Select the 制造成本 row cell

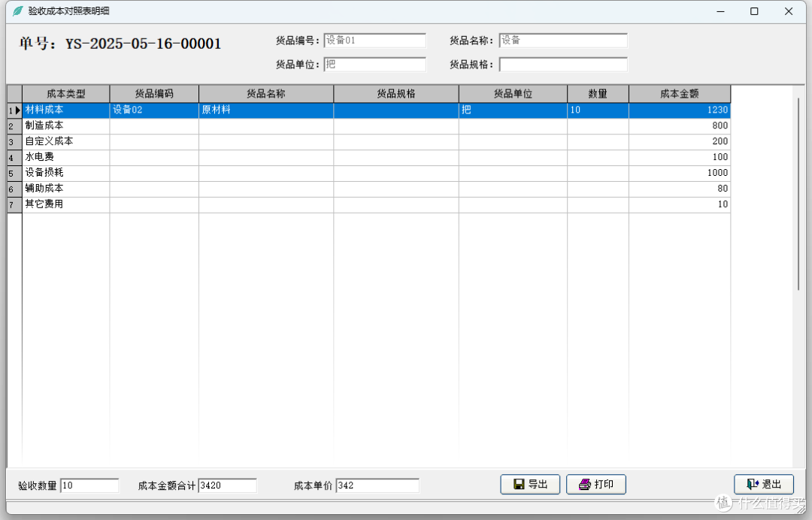[x=65, y=125]
